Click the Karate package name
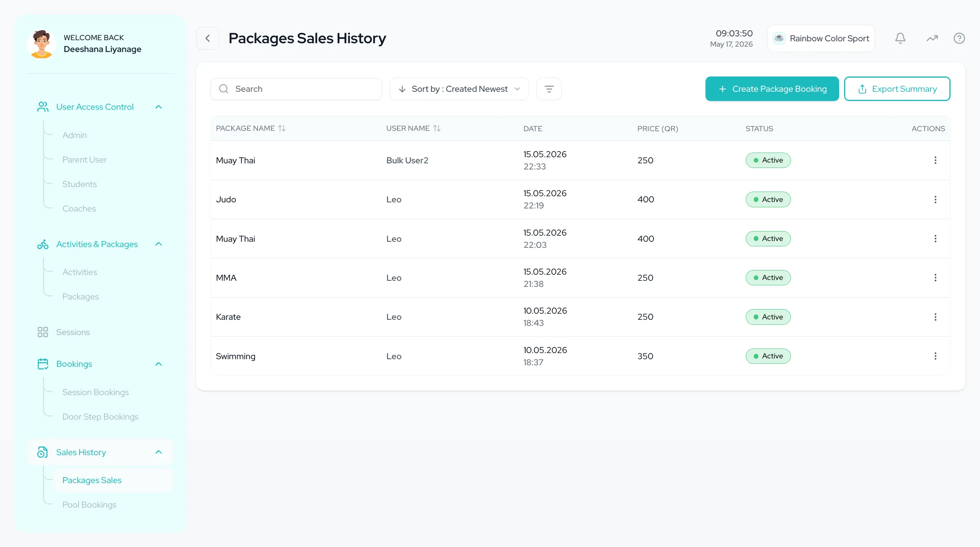Image resolution: width=980 pixels, height=547 pixels. (x=228, y=317)
